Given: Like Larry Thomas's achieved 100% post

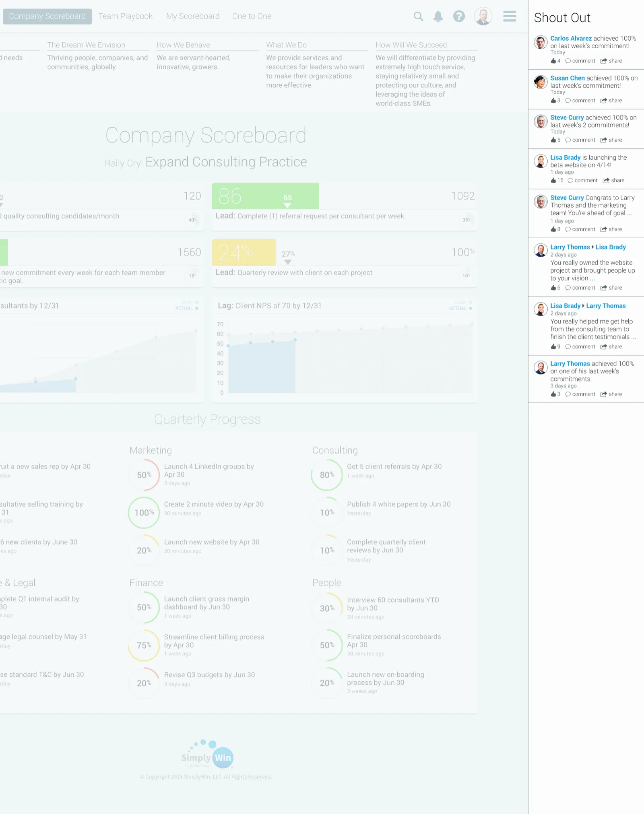Looking at the screenshot, I should (x=553, y=394).
